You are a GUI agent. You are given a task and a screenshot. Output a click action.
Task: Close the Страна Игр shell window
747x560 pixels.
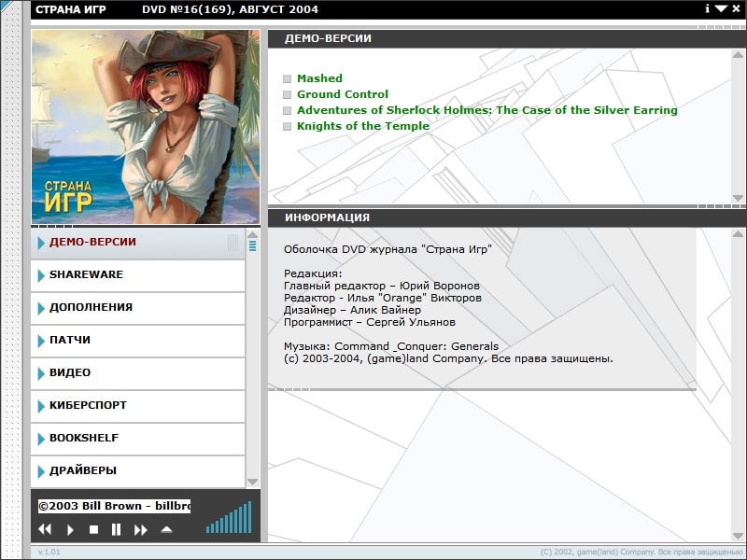tap(736, 8)
